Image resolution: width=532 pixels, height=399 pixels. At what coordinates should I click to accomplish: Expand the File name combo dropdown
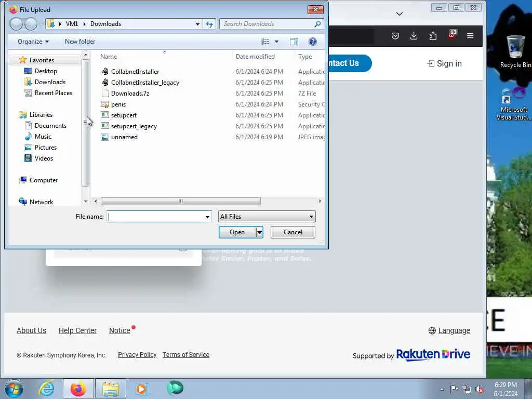[207, 217]
